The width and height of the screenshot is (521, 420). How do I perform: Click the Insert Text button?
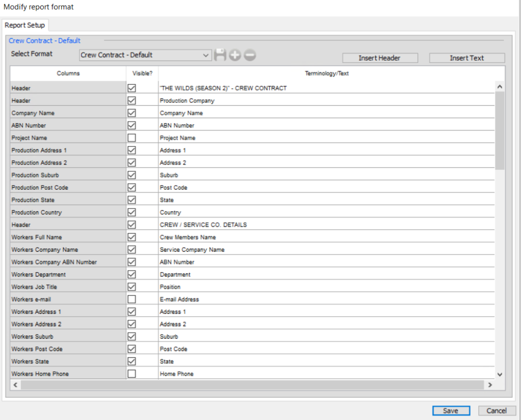pyautogui.click(x=466, y=57)
